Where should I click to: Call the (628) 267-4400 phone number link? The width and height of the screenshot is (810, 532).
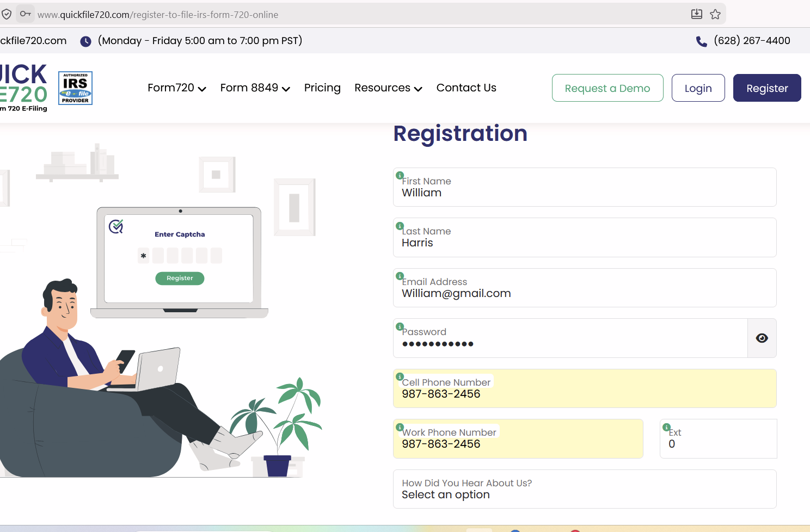point(752,41)
